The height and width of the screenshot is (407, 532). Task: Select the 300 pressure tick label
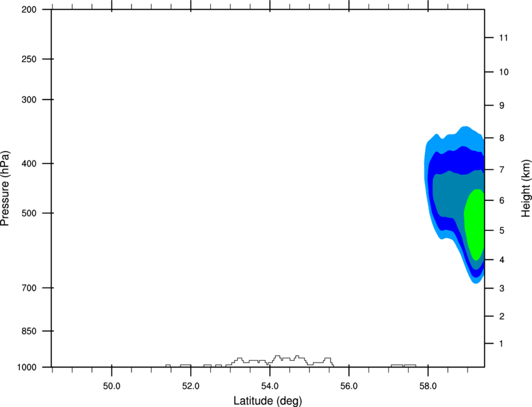coord(29,100)
